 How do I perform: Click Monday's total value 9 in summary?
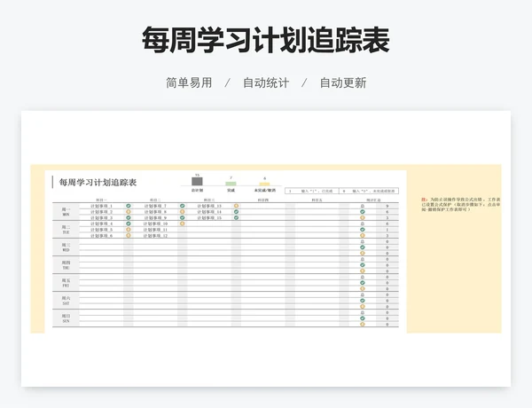point(387,206)
